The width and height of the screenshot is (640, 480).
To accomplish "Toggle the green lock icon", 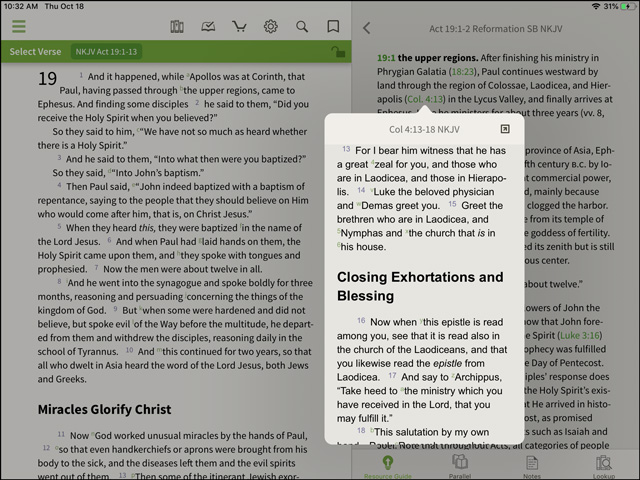I will point(338,52).
